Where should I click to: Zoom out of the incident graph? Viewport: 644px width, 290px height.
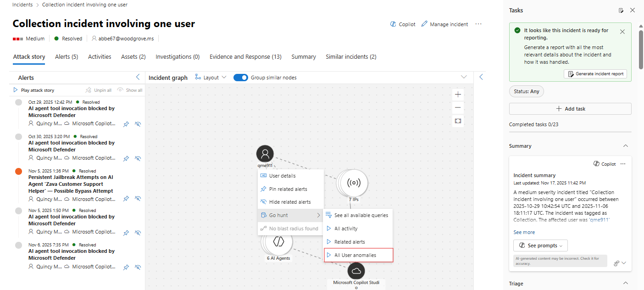(x=458, y=108)
